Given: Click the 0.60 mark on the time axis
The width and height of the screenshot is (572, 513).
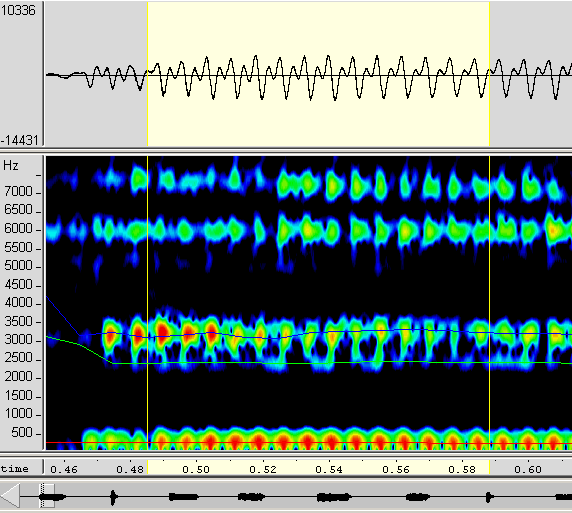Looking at the screenshot, I should point(528,469).
